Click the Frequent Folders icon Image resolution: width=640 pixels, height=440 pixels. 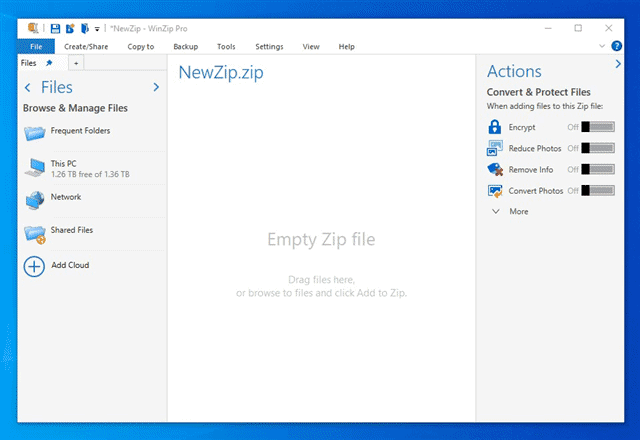pos(34,133)
